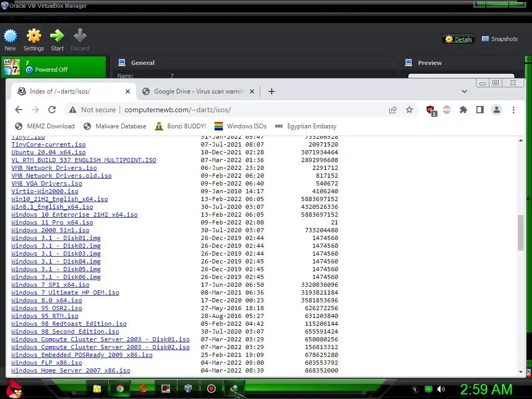
Task: Click the volume speaker tray icon
Action: click(x=441, y=389)
